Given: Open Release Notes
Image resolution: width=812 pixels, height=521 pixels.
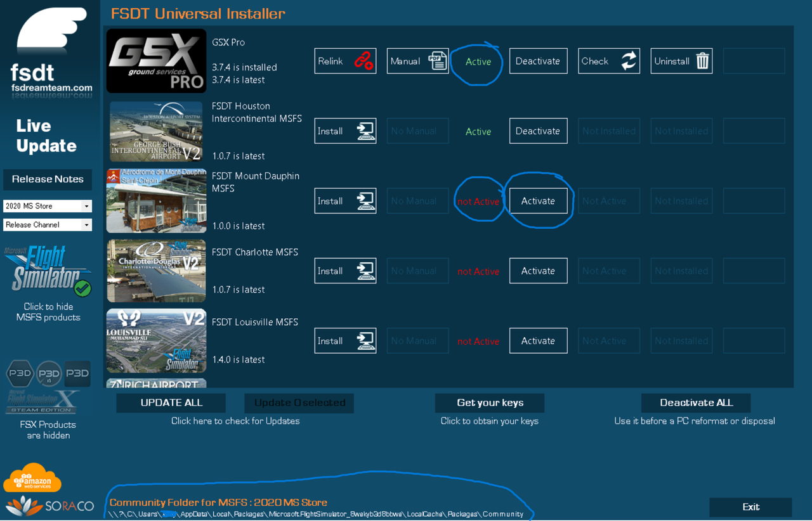Looking at the screenshot, I should (48, 179).
